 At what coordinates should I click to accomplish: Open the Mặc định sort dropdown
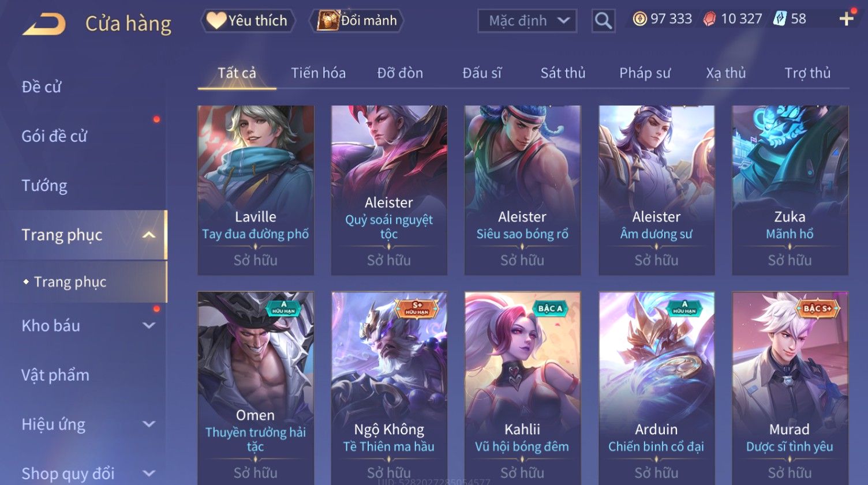coord(527,21)
